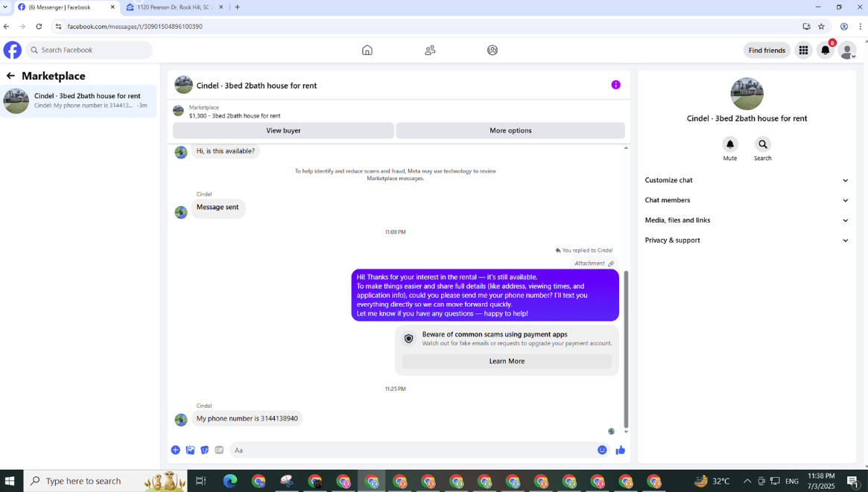Screen dimensions: 868x492
Task: Click the chat message scrollbar
Action: click(x=626, y=349)
